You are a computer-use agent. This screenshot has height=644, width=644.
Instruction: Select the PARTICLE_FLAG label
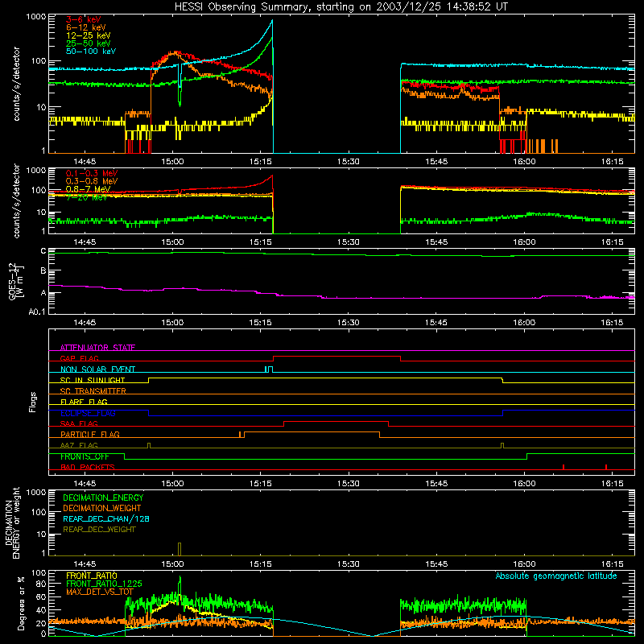point(90,434)
